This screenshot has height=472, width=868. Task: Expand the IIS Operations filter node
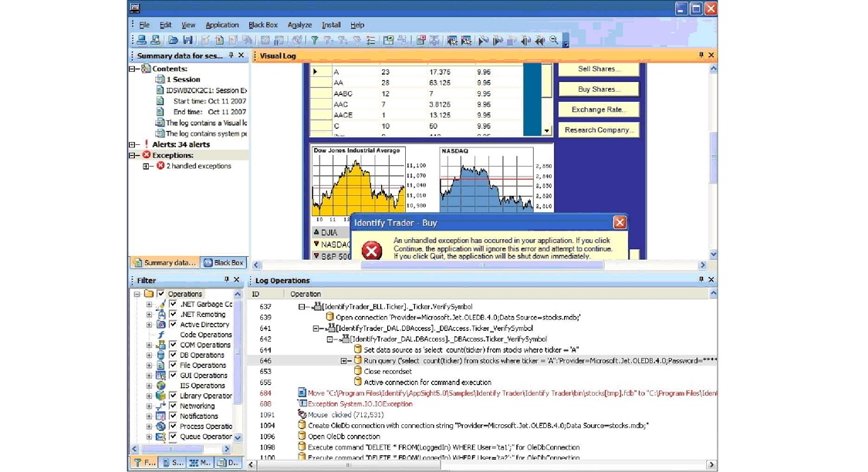149,386
